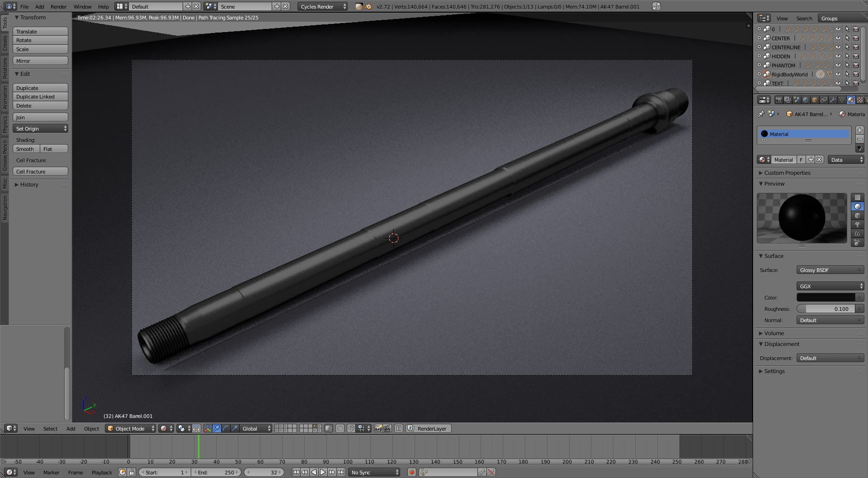This screenshot has height=478, width=868.
Task: Expand RigidBodyWorld group in outliner
Action: click(759, 74)
